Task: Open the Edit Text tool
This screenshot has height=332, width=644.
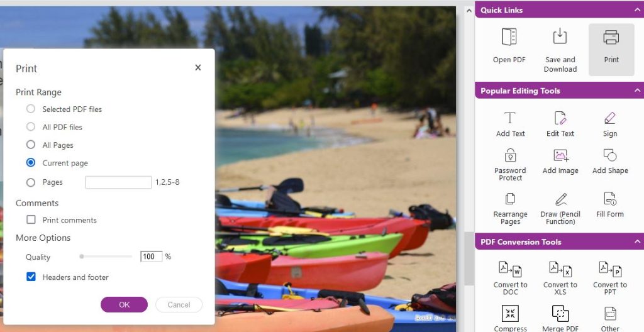Action: [x=560, y=118]
